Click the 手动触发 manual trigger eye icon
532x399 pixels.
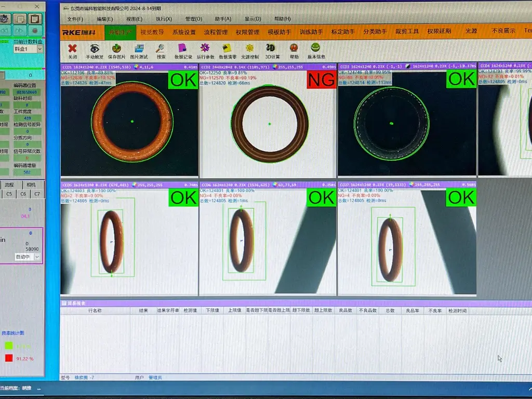tap(95, 49)
